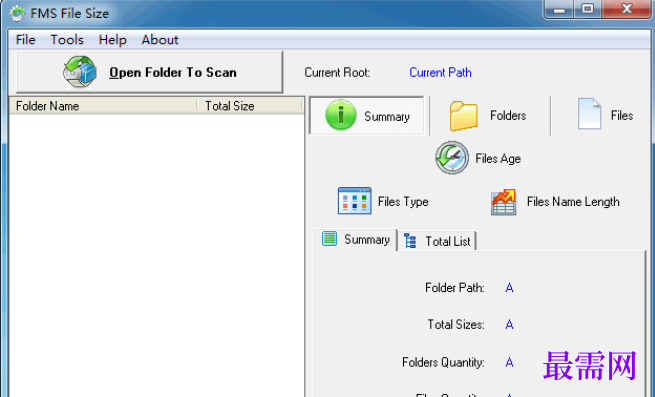Click the Folders Quantity value A
655x397 pixels.
tap(509, 362)
